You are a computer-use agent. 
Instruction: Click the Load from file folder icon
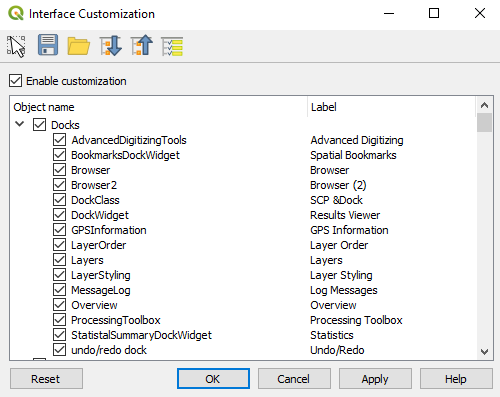coord(79,46)
